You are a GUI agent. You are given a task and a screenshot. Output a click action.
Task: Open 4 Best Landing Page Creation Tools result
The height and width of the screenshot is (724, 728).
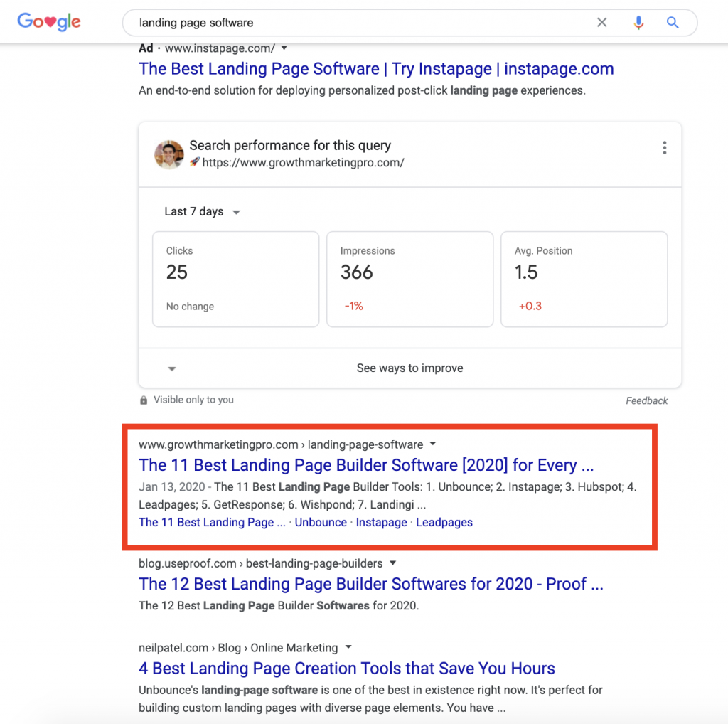[x=346, y=669]
